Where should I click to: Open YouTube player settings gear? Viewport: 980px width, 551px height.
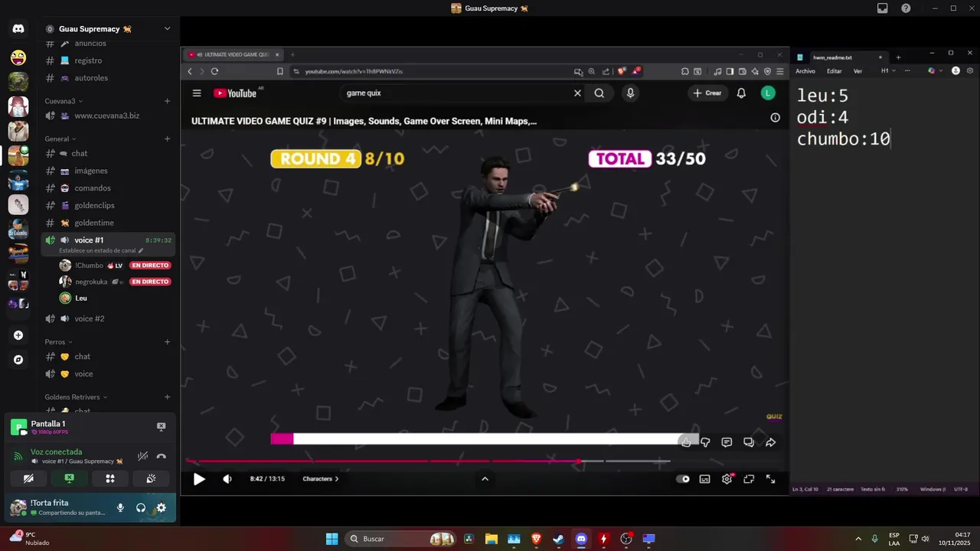click(727, 479)
